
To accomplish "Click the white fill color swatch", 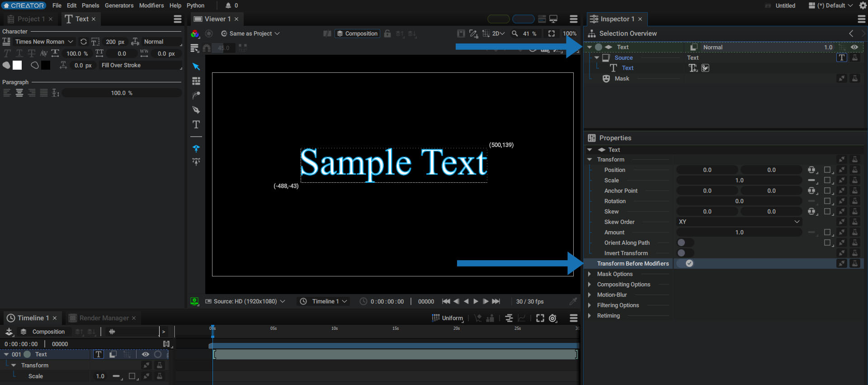I will coord(17,65).
